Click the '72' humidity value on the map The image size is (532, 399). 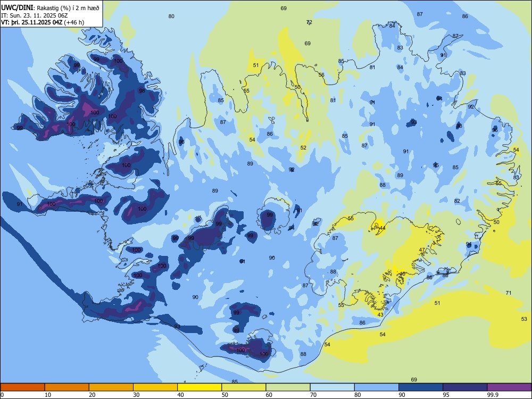(309, 22)
